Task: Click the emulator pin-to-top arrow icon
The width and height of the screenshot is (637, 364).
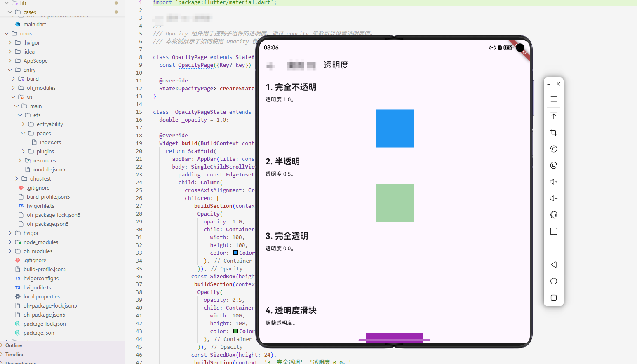Action: (x=554, y=116)
